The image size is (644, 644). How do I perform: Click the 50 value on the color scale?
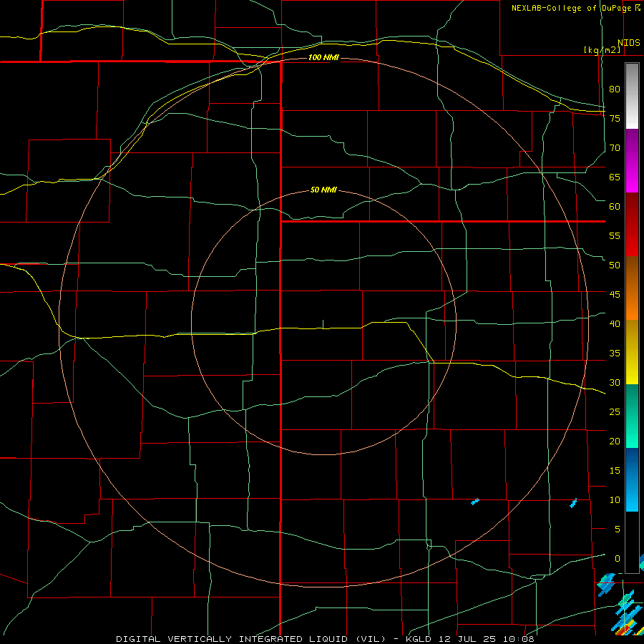coord(615,265)
